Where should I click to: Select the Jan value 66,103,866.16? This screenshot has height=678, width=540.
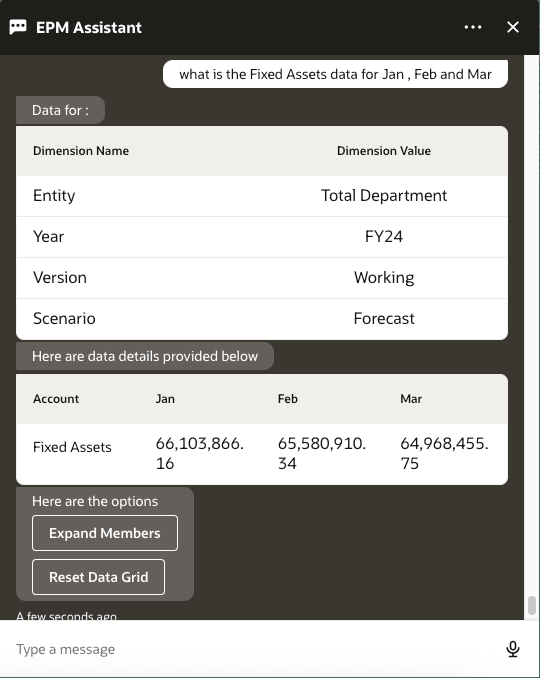[200, 453]
